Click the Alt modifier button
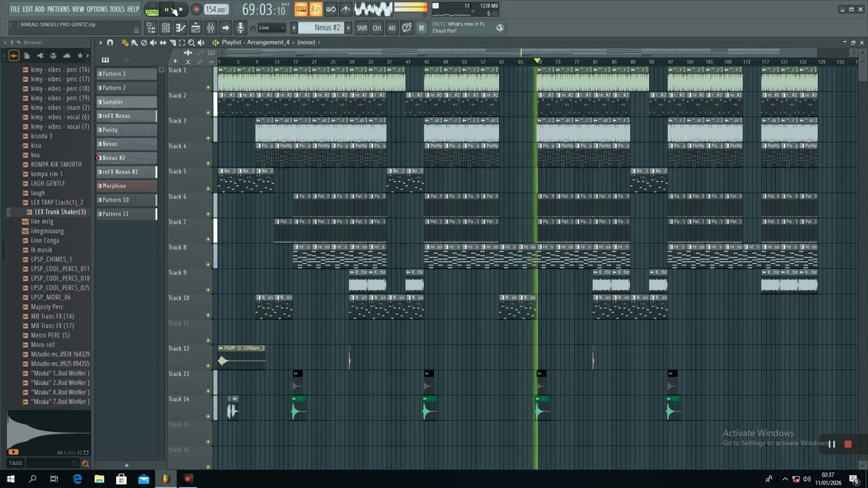 pyautogui.click(x=391, y=28)
